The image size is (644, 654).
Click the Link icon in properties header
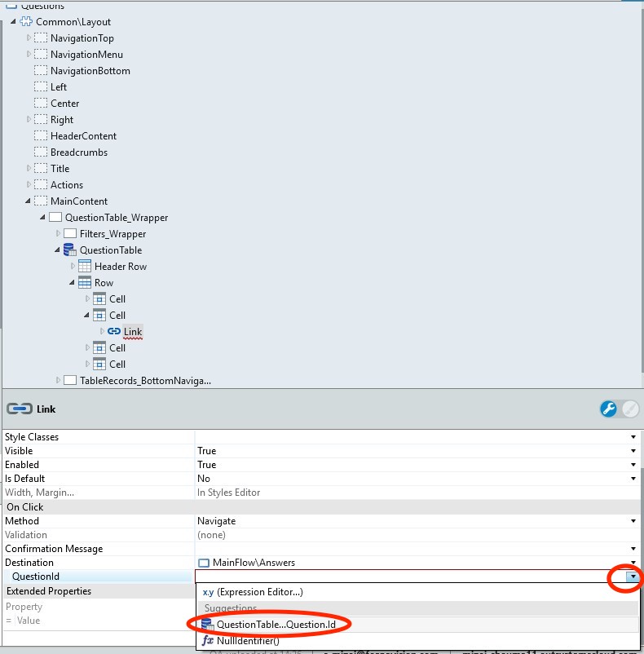tap(20, 409)
